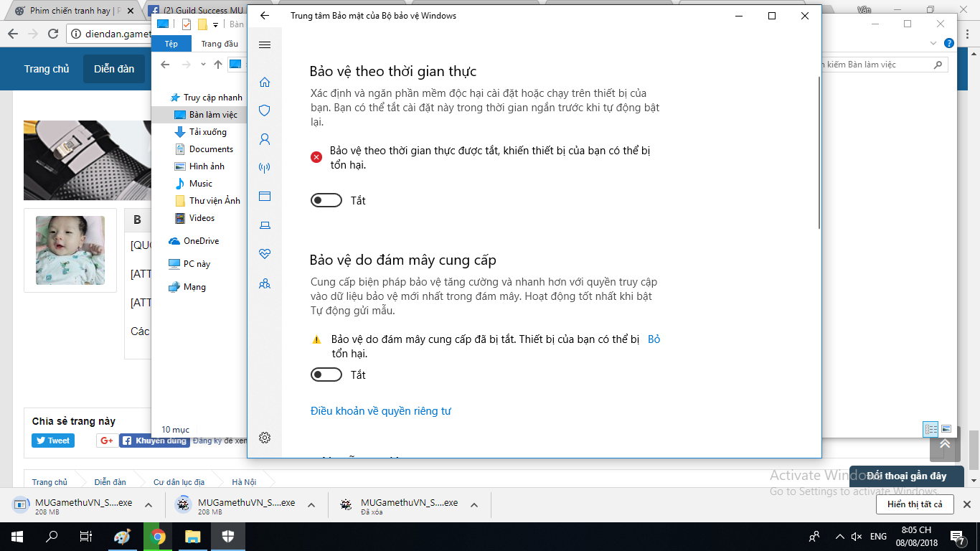Viewport: 980px width, 551px height.
Task: Open the Home page in Defender sidebar
Action: pos(265,82)
